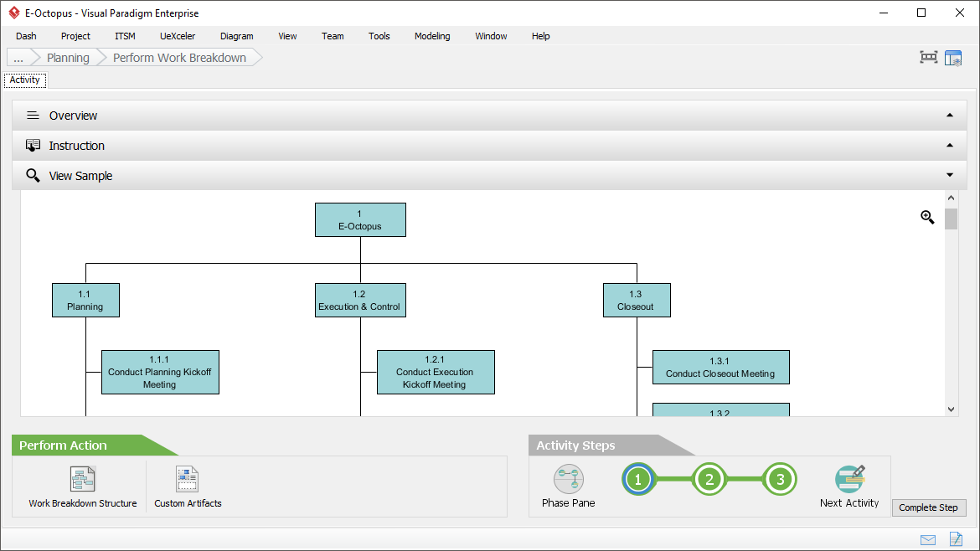Viewport: 980px width, 551px height.
Task: Expand the Instruction section arrow
Action: coord(949,145)
